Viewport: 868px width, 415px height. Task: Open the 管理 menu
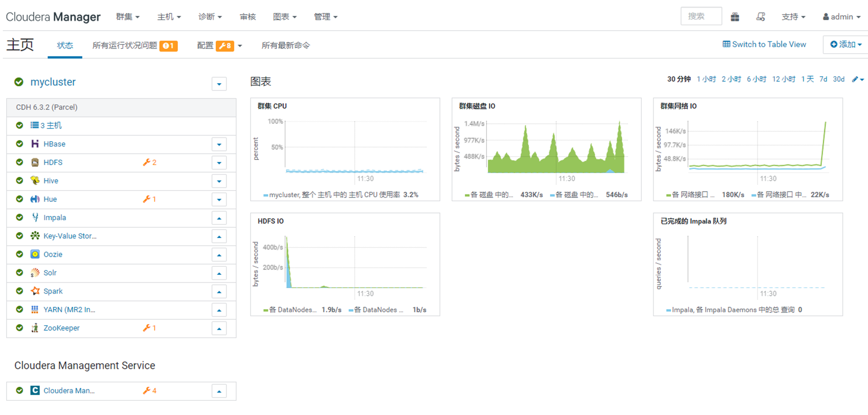pos(325,17)
